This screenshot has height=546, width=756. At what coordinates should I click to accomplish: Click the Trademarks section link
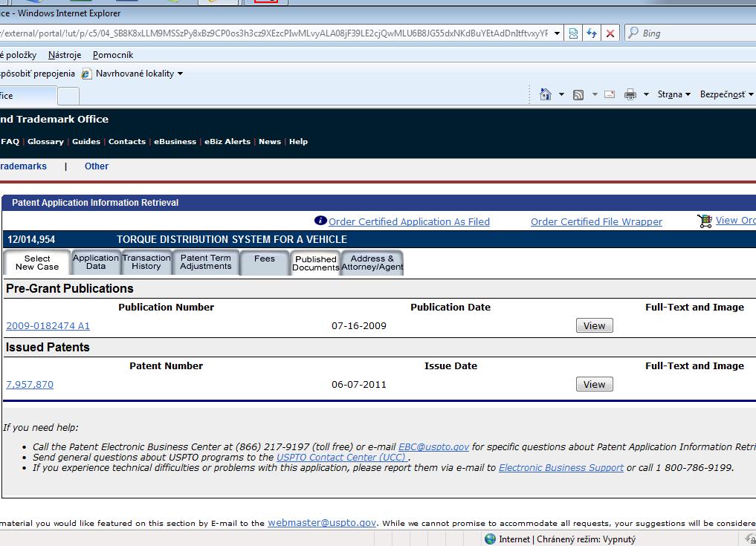tap(23, 166)
